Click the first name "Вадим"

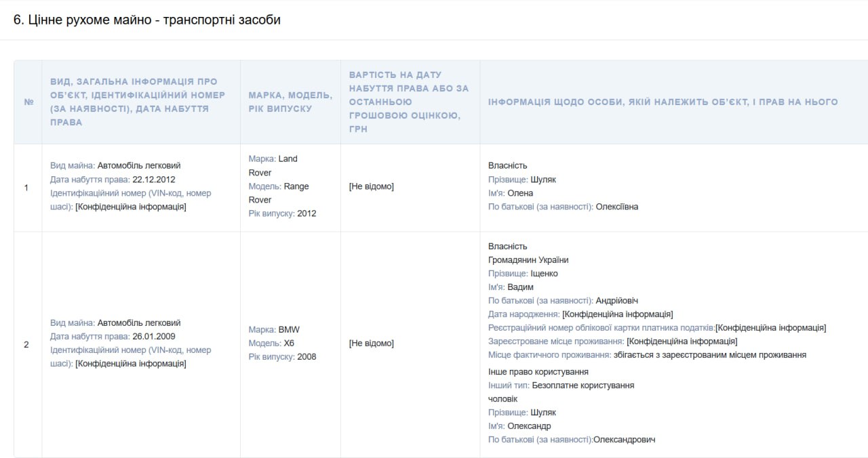point(520,287)
